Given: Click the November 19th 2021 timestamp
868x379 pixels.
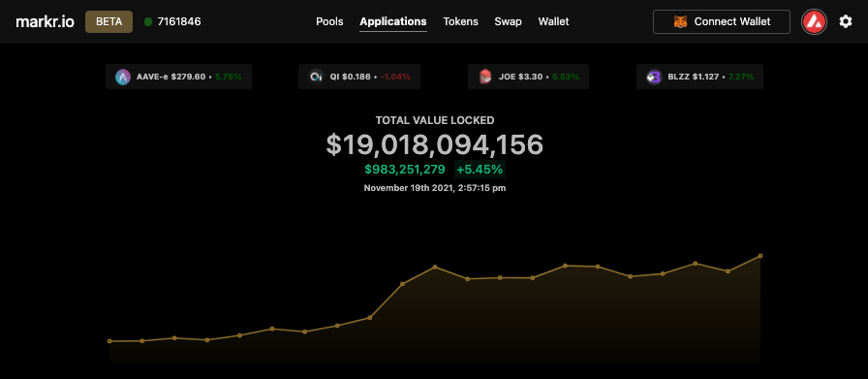Looking at the screenshot, I should (435, 188).
